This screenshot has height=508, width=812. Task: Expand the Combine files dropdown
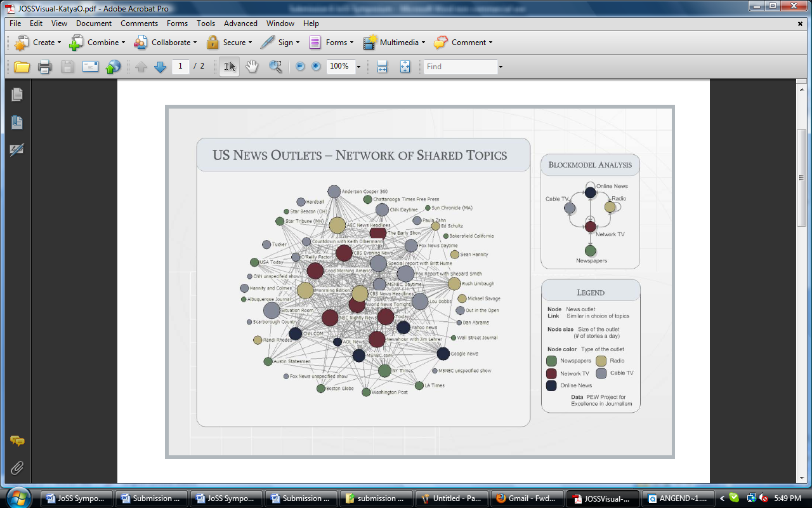click(123, 43)
